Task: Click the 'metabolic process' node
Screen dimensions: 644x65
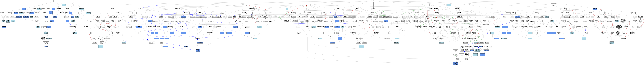Action: coord(427,5)
